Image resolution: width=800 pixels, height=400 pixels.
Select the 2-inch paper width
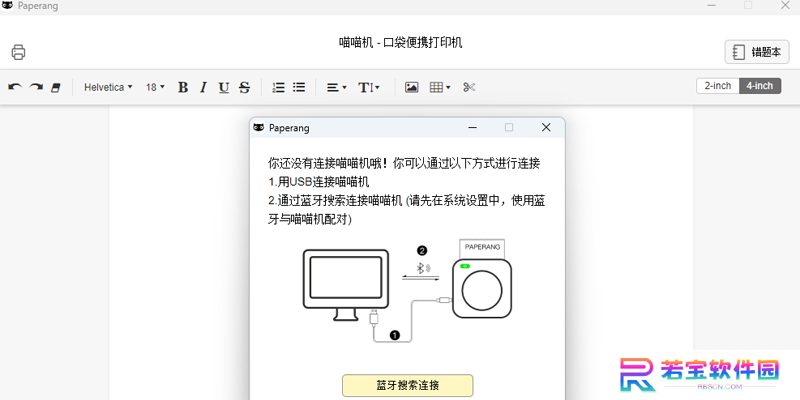[718, 86]
